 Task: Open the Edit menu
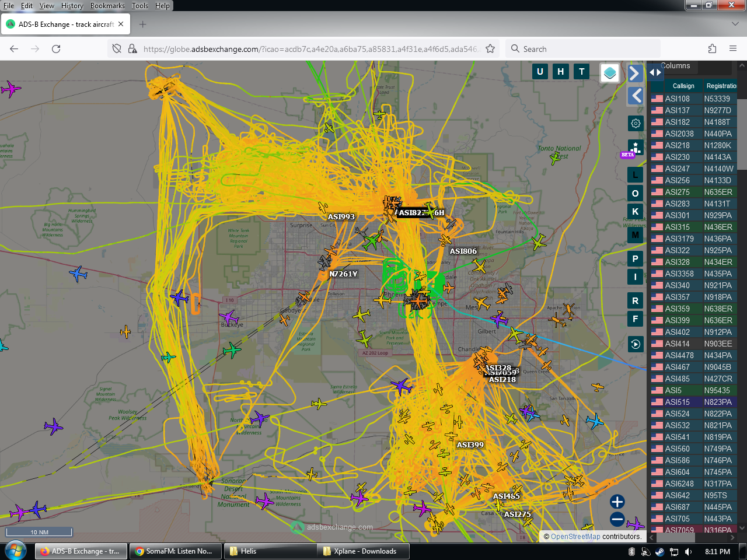(27, 6)
